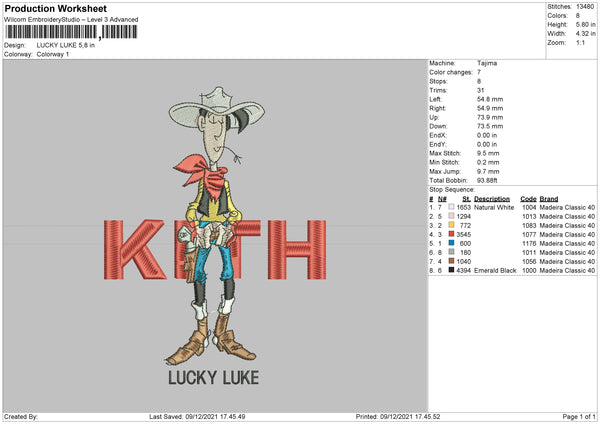Click design name LUCKY LUKE 5,8 in
The width and height of the screenshot is (600, 424).
tap(66, 45)
